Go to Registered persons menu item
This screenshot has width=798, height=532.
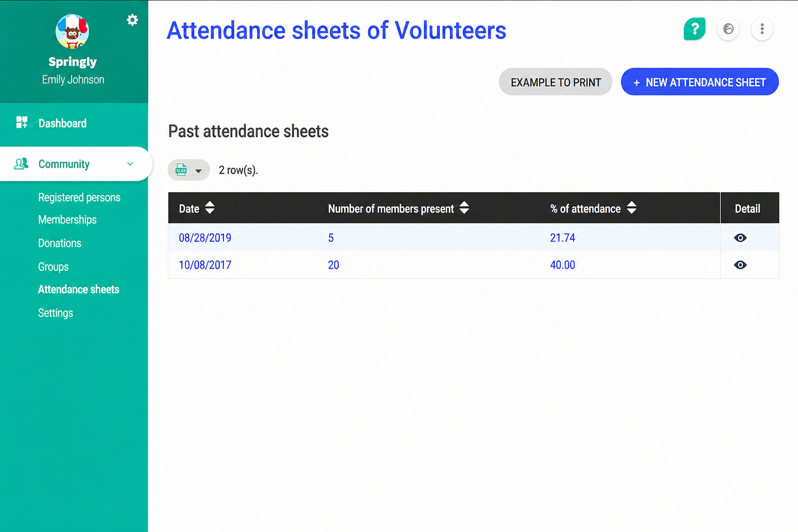(x=79, y=197)
